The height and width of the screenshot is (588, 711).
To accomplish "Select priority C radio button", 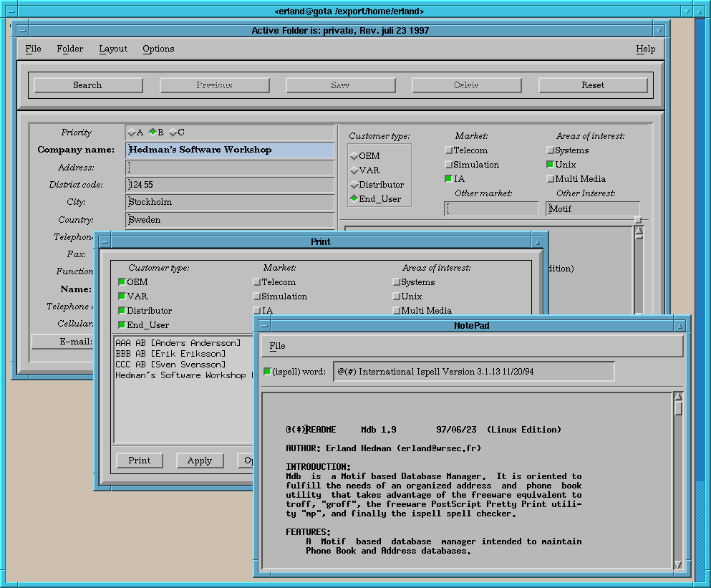I will [x=173, y=132].
